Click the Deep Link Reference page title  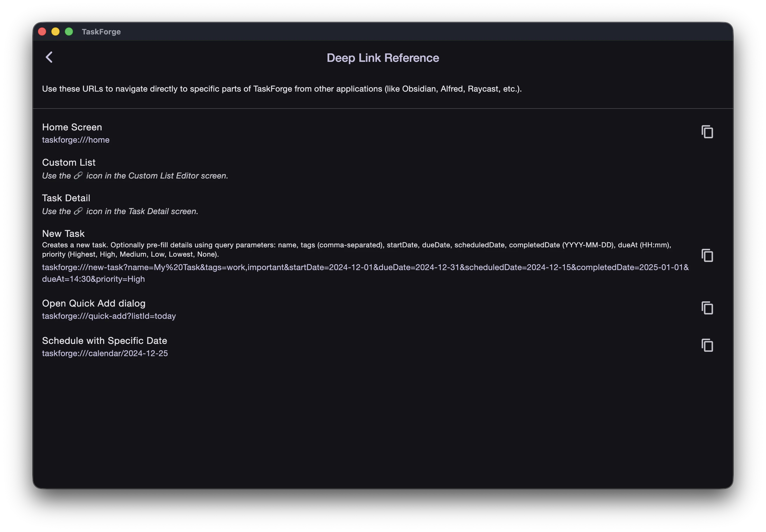tap(383, 58)
